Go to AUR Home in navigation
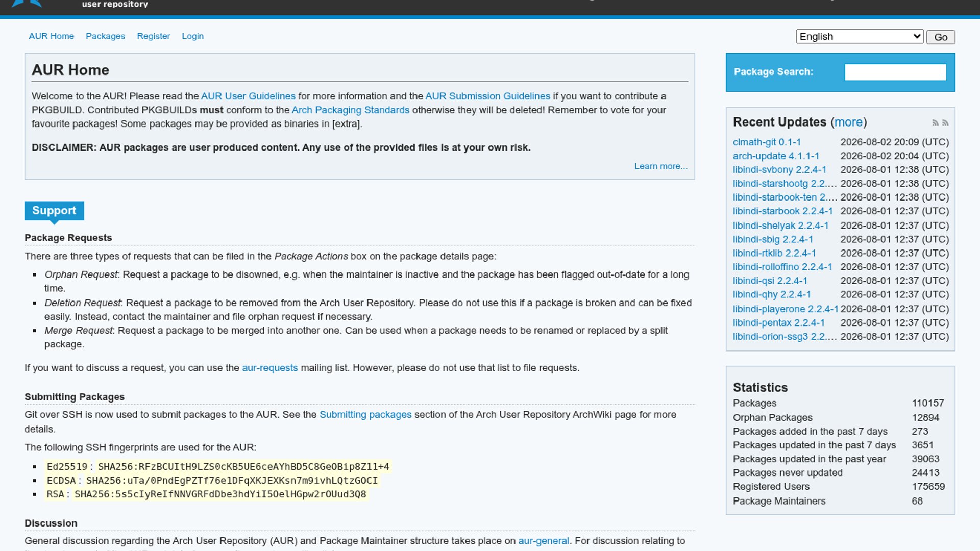The image size is (980, 551). coord(51,36)
